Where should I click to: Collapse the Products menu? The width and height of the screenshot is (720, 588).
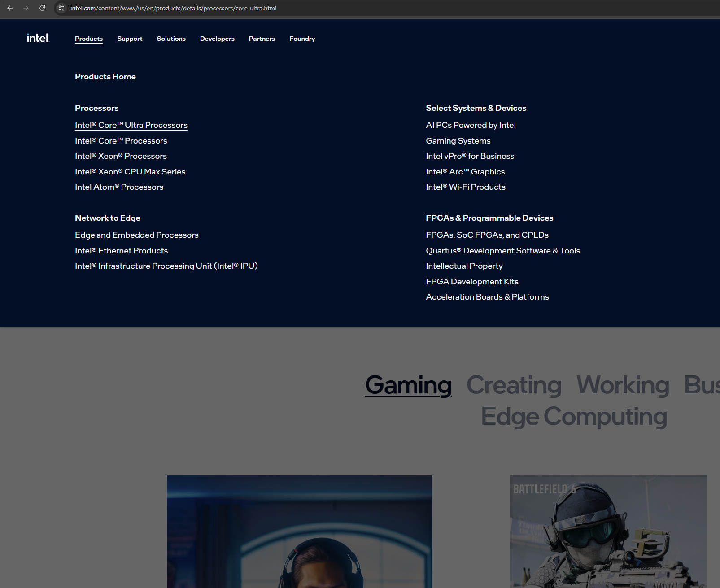pyautogui.click(x=88, y=39)
